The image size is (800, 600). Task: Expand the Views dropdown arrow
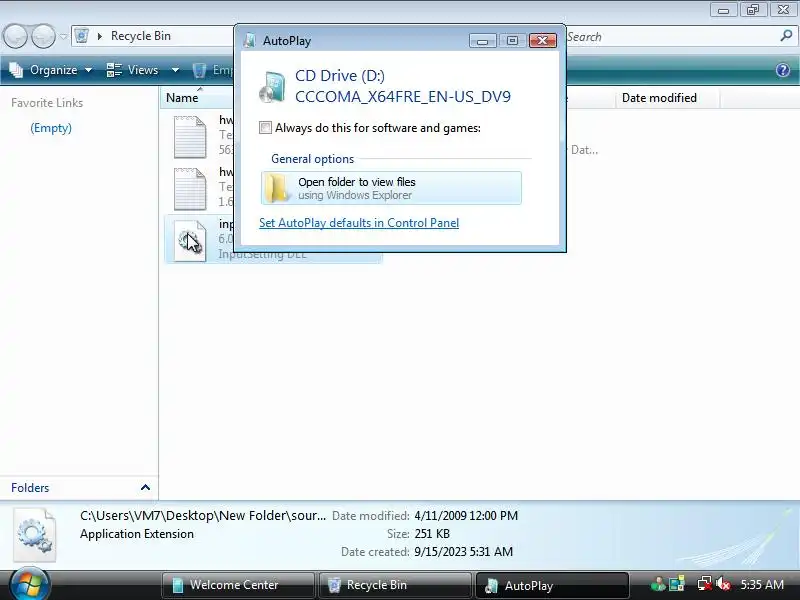point(175,70)
